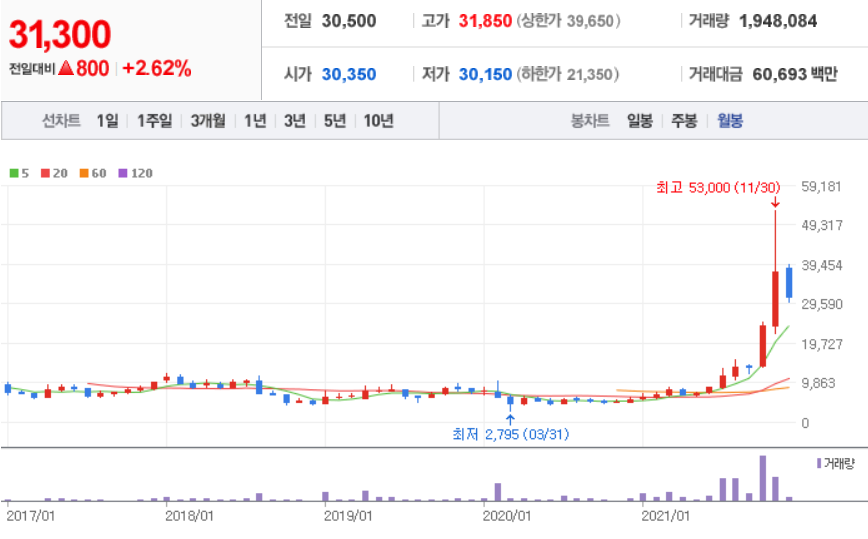Image resolution: width=868 pixels, height=539 pixels.
Task: Click the 시가 value 30,350
Action: (349, 74)
